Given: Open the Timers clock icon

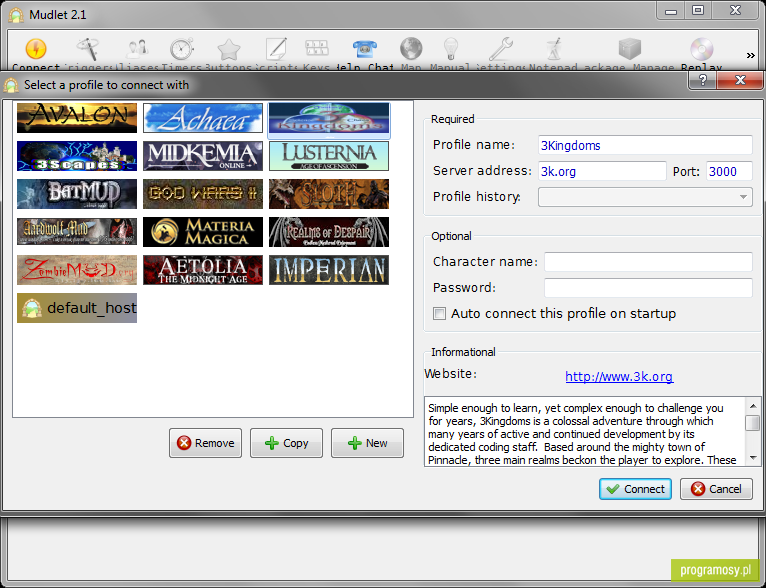Looking at the screenshot, I should pos(182,49).
